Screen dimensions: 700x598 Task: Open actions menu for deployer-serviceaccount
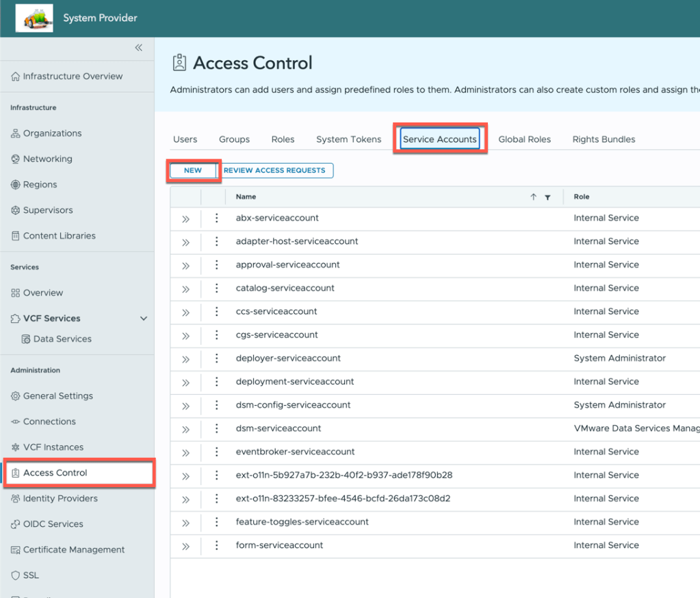point(216,359)
